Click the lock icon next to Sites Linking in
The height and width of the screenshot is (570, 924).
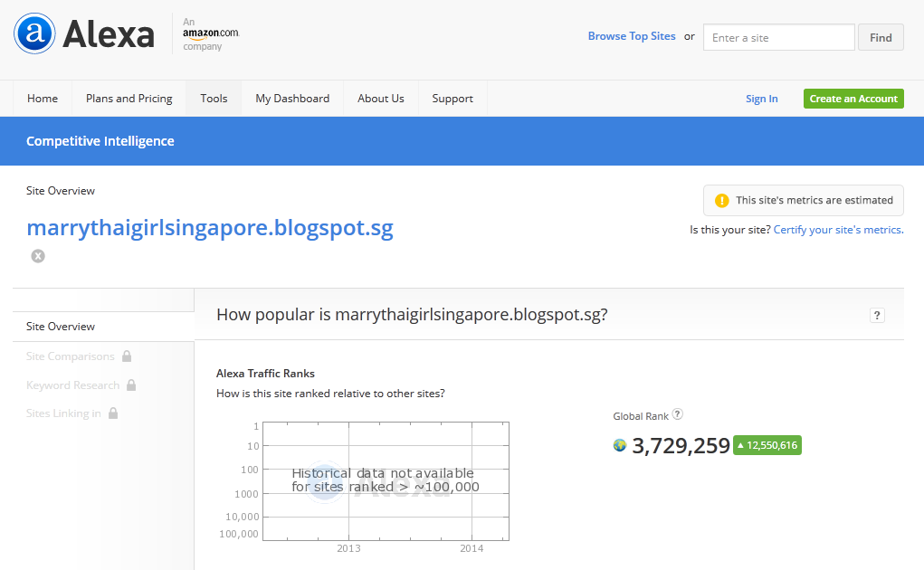(x=113, y=413)
